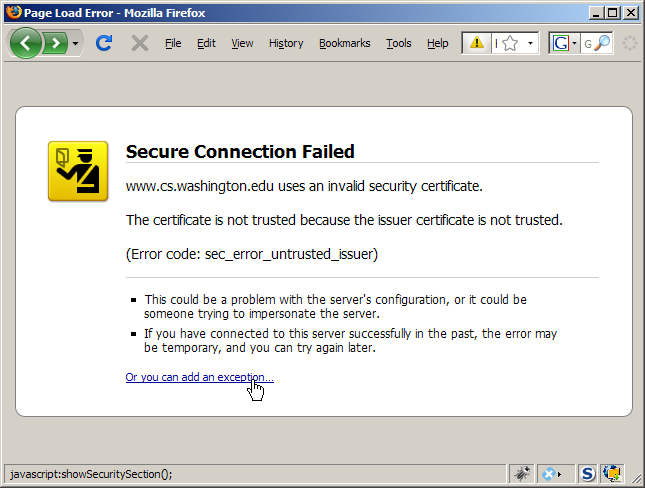Click the globe download icon in status bar

click(612, 473)
